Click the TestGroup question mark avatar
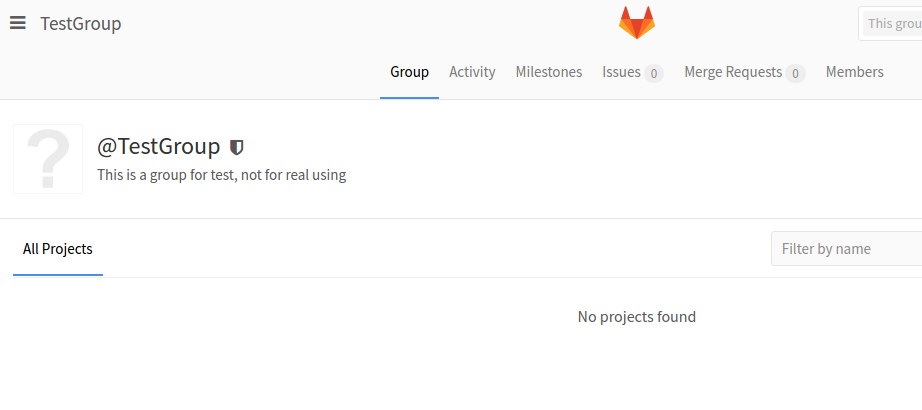Image resolution: width=922 pixels, height=410 pixels. point(48,159)
